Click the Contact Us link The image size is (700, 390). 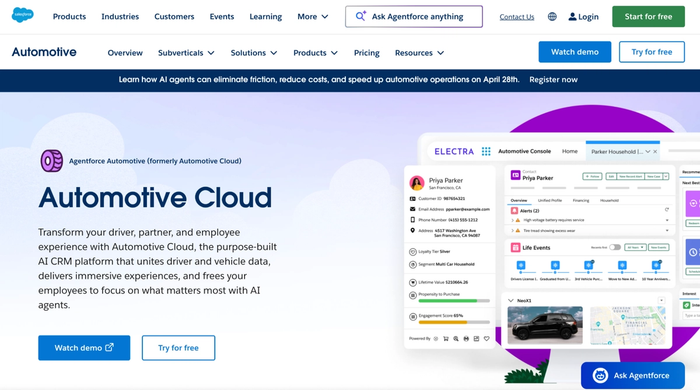click(517, 17)
